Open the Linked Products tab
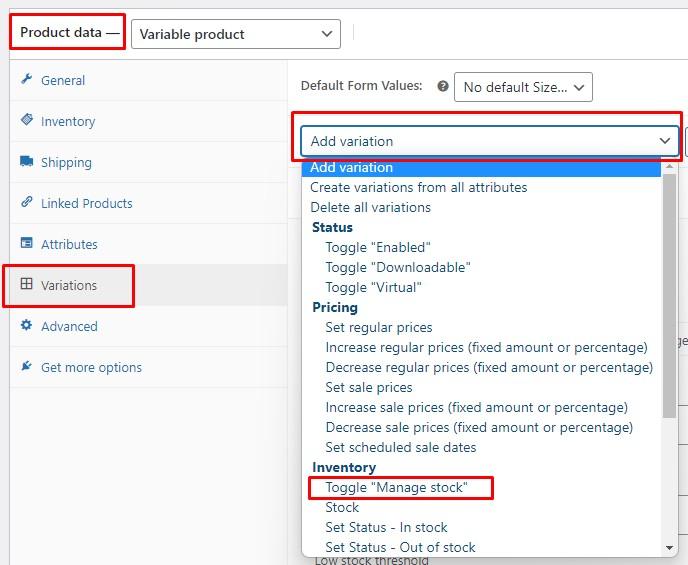 86,203
